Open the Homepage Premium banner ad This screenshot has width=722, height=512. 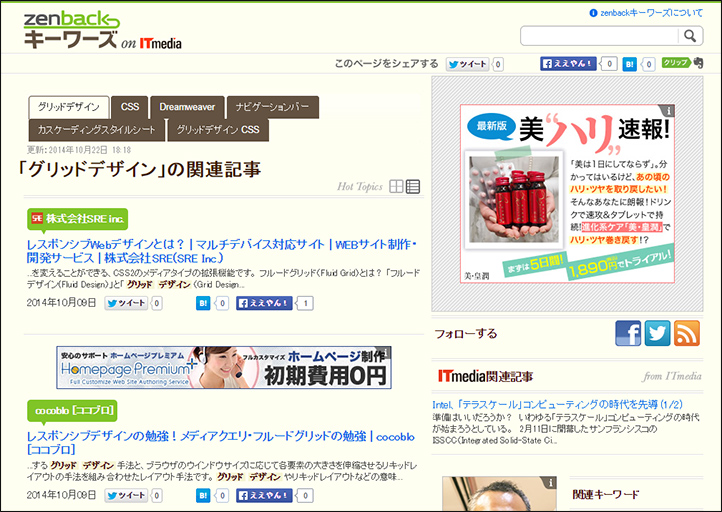click(224, 367)
